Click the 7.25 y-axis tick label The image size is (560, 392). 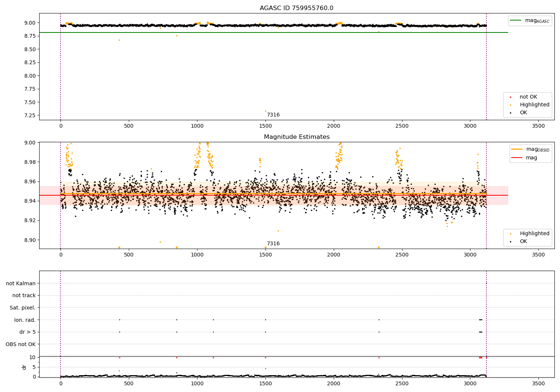point(30,115)
